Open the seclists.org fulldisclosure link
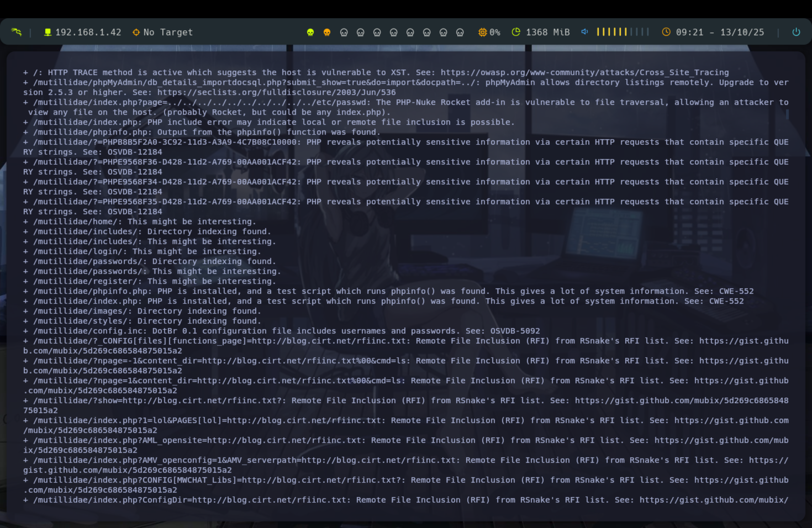 tap(276, 93)
